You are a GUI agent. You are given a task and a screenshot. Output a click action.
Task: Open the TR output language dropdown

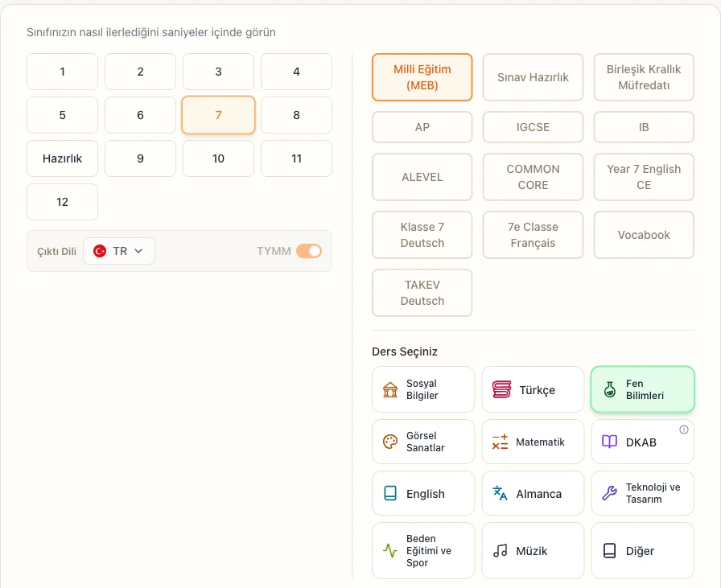click(x=118, y=251)
